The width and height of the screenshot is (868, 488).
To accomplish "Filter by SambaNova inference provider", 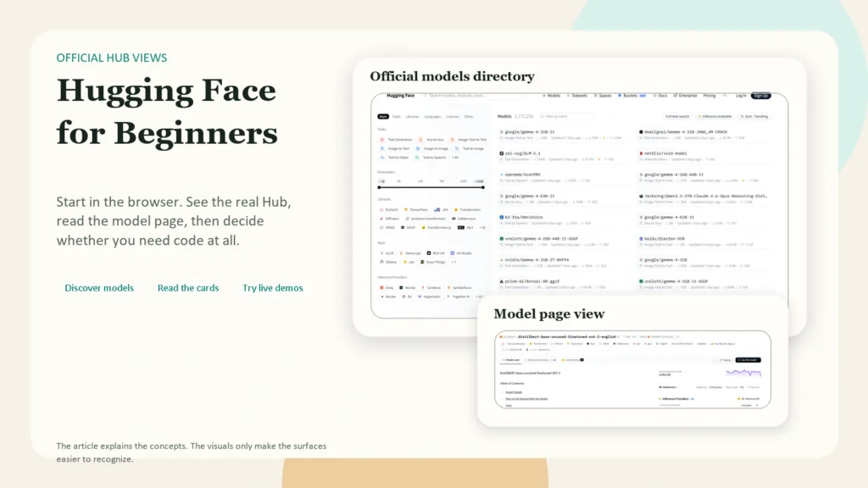I will point(459,288).
